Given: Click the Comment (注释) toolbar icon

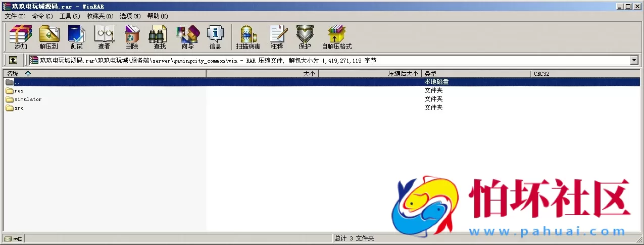Looking at the screenshot, I should click(277, 37).
